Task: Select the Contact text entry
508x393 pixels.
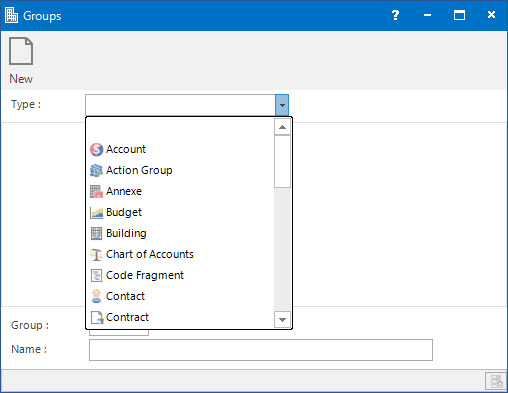Action: [125, 296]
